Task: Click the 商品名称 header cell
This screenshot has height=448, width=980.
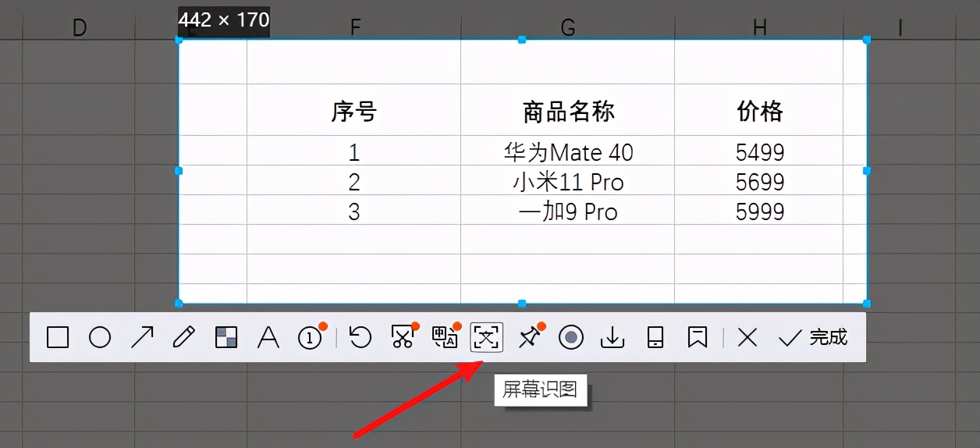Action: point(568,111)
